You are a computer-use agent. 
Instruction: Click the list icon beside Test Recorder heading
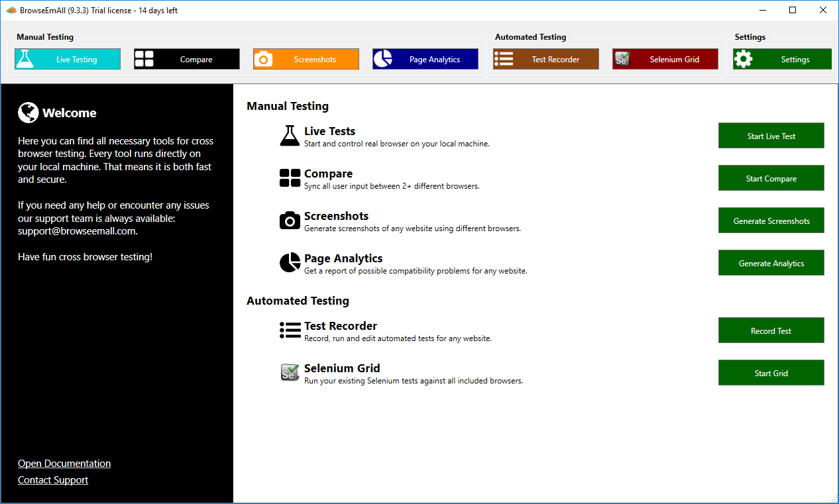click(290, 330)
